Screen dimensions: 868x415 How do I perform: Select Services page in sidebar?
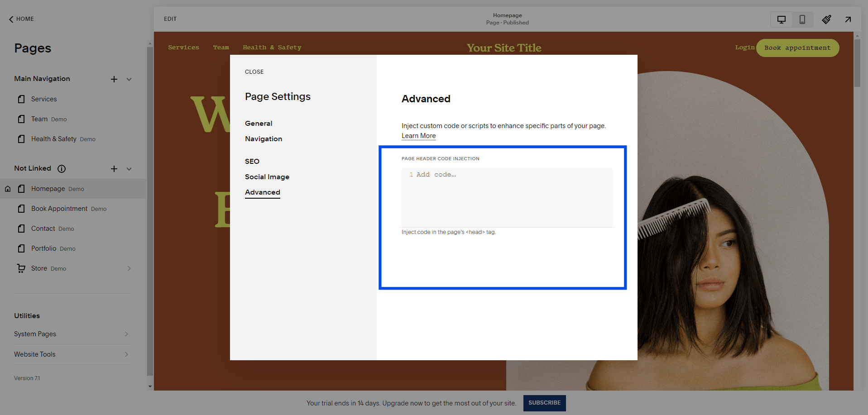44,99
